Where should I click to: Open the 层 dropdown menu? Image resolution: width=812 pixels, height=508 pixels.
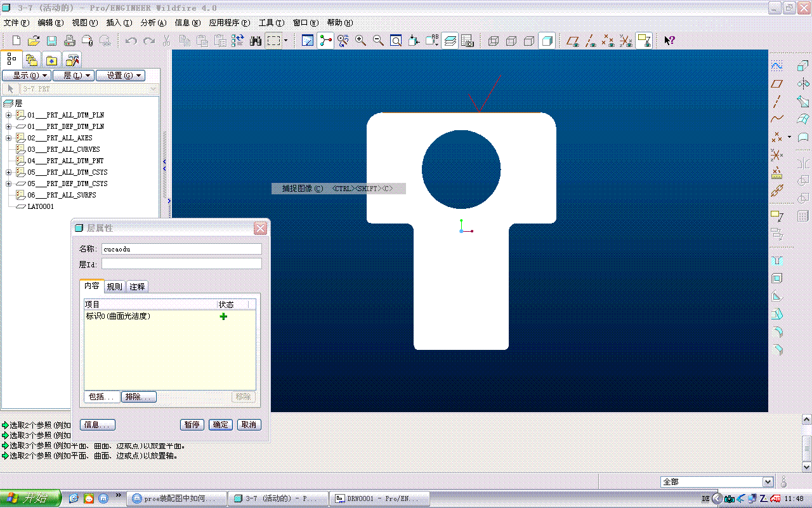(x=74, y=76)
